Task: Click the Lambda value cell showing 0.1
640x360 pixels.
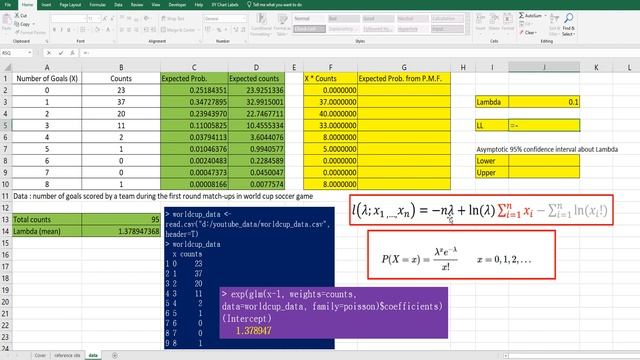Action: (x=544, y=102)
